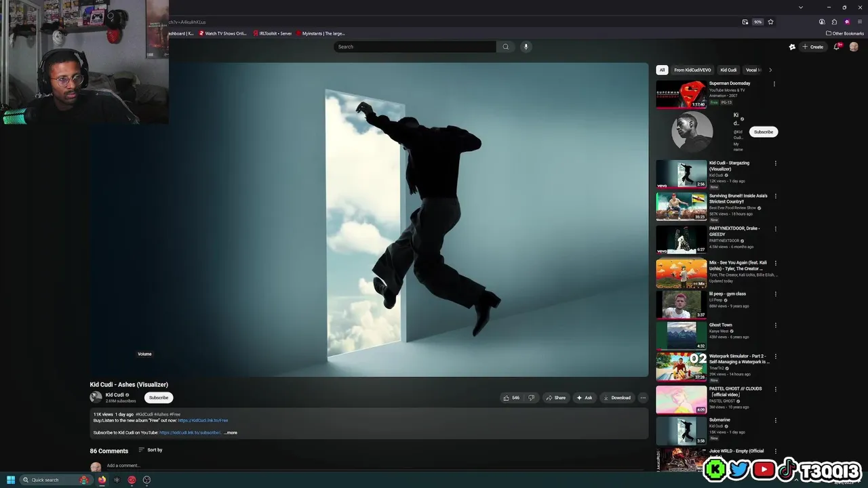
Task: Open more actions ellipsis beside Download
Action: (x=643, y=398)
